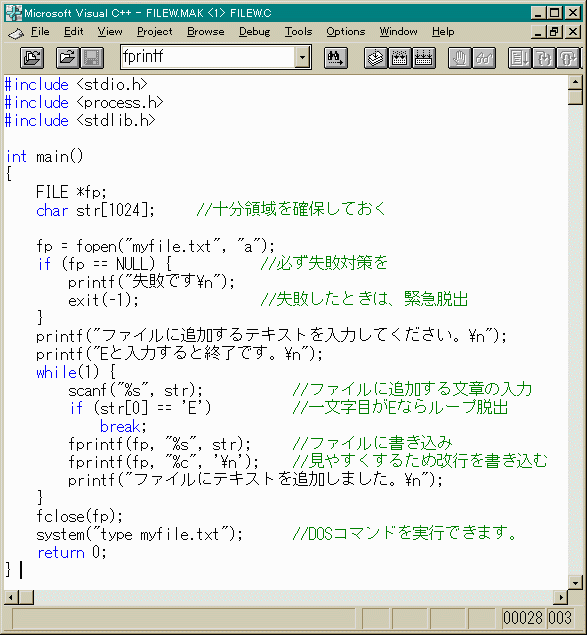Toggle breakpoint with the hand icon
The image size is (587, 635).
[x=460, y=58]
